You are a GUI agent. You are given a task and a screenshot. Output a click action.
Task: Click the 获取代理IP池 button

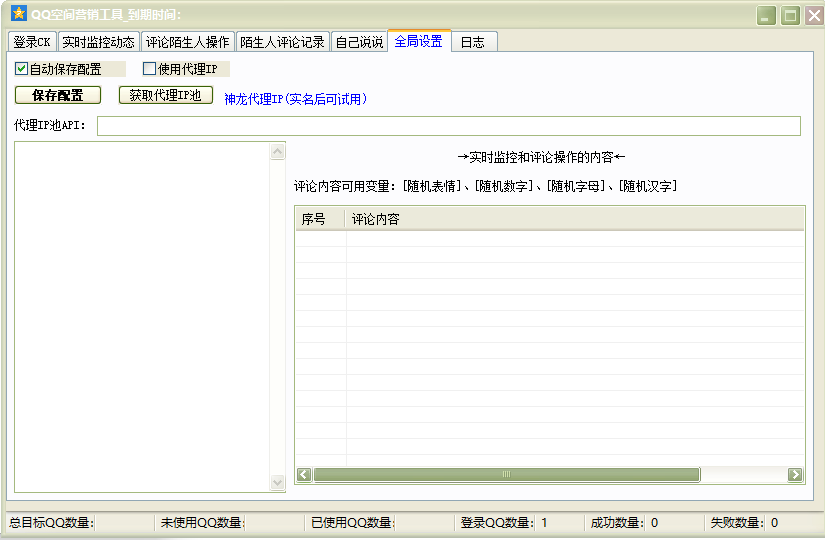166,95
